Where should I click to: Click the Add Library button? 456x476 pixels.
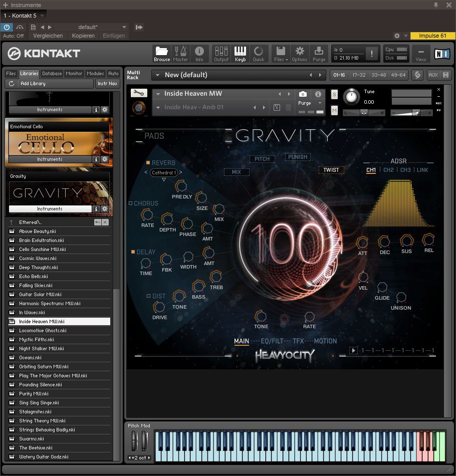point(49,84)
